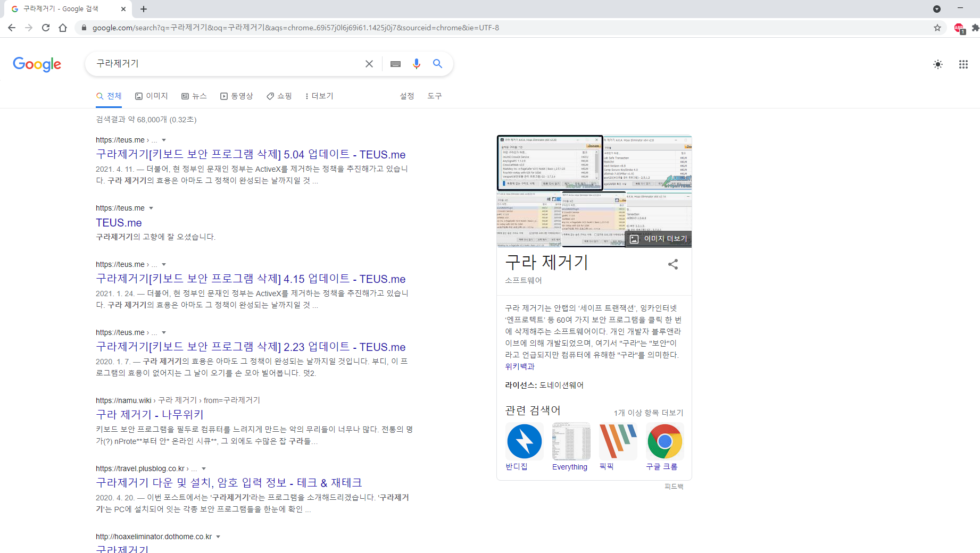Screen dimensions: 980x553
Task: Switch to the 쇼핑 search tab
Action: pos(279,96)
